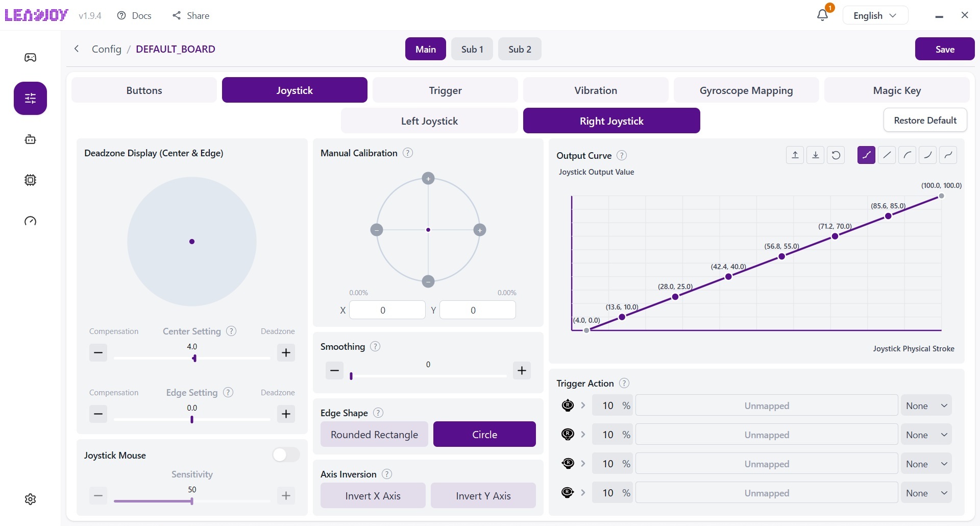
Task: Open second Trigger Action None dropdown
Action: pos(926,435)
